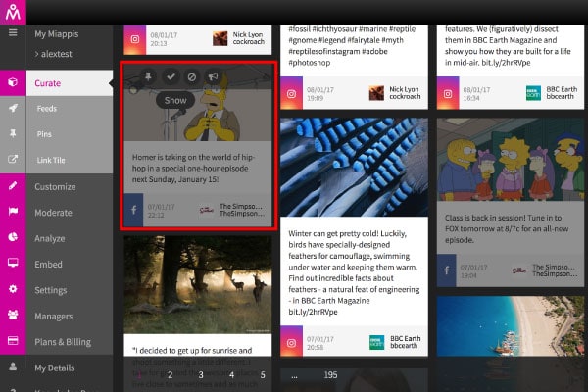Open the Homer Simpson post image
588x392 pixels.
coord(198,102)
